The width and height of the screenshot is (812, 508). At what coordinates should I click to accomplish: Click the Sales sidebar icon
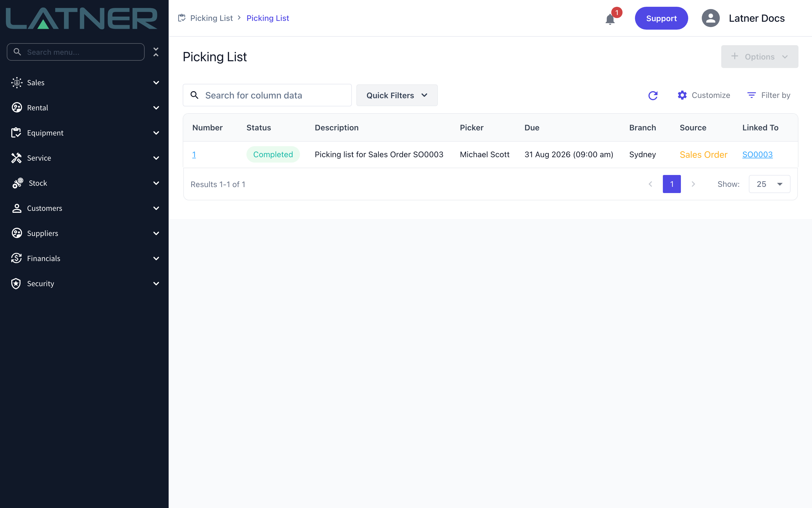pyautogui.click(x=16, y=83)
